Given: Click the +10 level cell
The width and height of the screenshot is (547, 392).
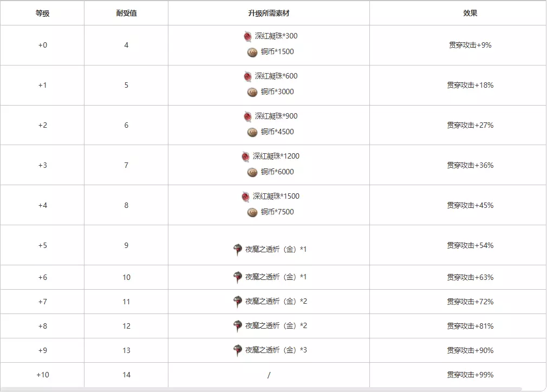Looking at the screenshot, I should (42, 375).
